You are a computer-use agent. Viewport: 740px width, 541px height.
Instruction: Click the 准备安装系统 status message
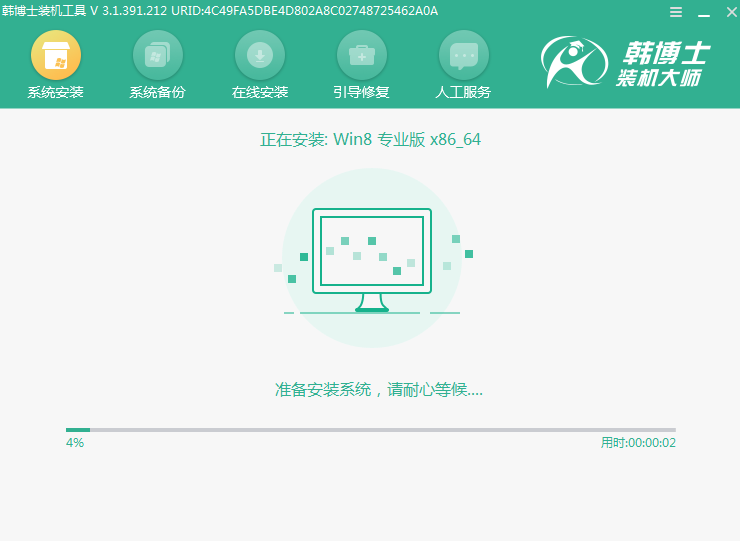pyautogui.click(x=378, y=389)
